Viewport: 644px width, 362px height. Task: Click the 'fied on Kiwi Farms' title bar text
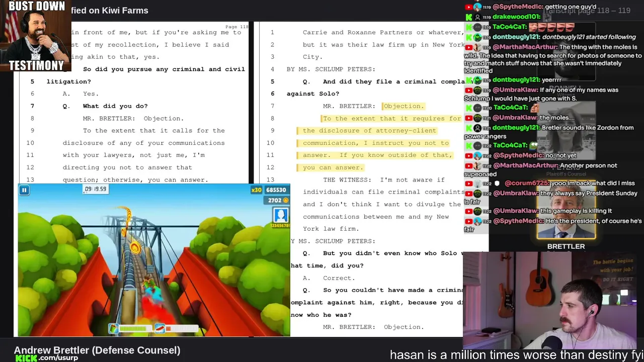coord(110,10)
